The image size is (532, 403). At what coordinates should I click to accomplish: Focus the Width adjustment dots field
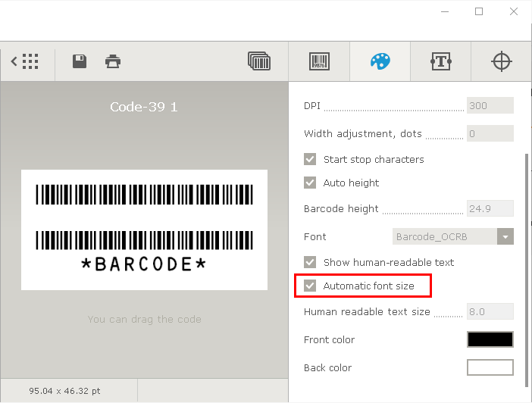[x=490, y=134]
